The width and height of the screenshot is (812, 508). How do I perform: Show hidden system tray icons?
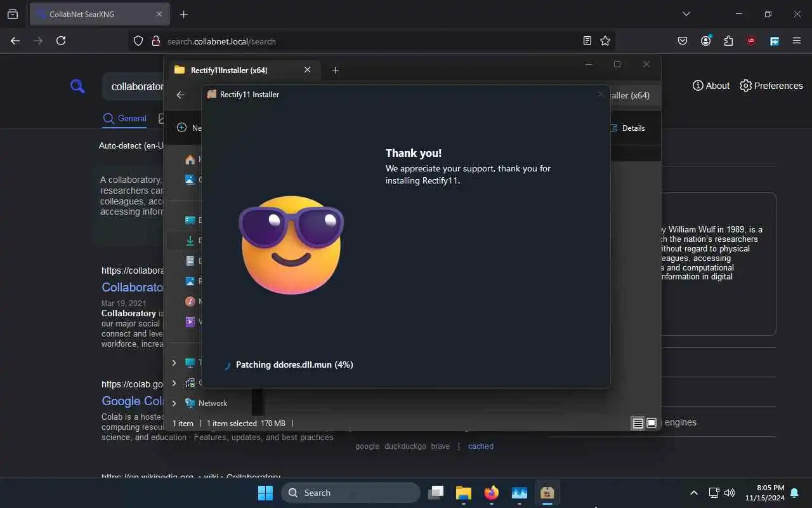point(694,493)
